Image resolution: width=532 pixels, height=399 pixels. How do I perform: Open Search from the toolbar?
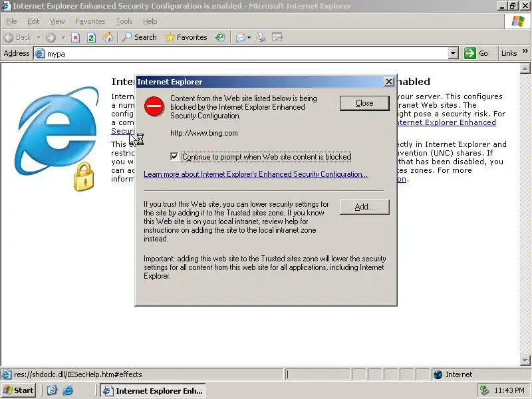[140, 37]
